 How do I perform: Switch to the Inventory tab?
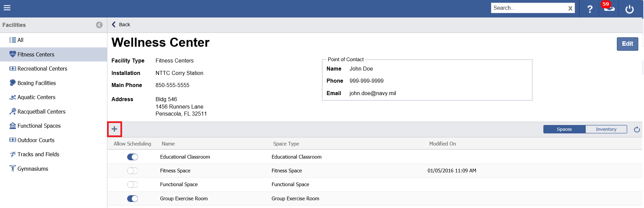[606, 129]
